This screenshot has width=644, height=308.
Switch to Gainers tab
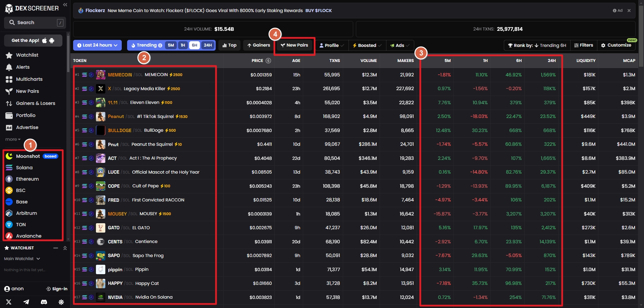pyautogui.click(x=259, y=45)
